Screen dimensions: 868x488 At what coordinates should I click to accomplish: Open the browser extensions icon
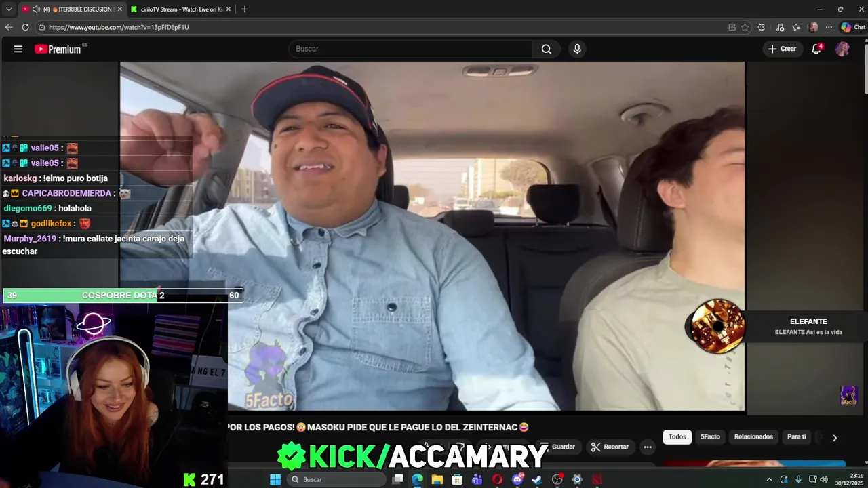pyautogui.click(x=762, y=27)
